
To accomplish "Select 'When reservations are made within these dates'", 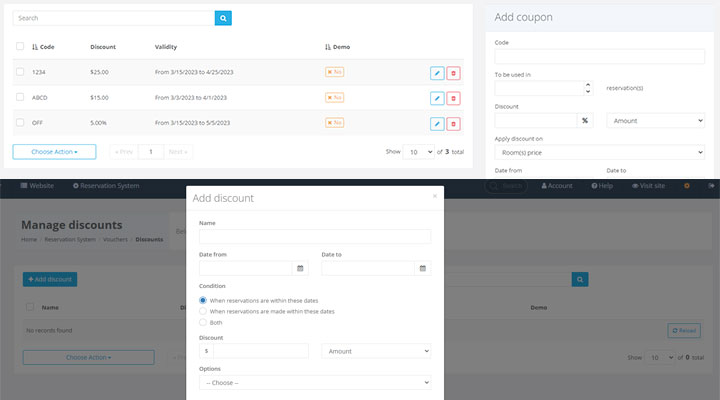I will pos(203,311).
